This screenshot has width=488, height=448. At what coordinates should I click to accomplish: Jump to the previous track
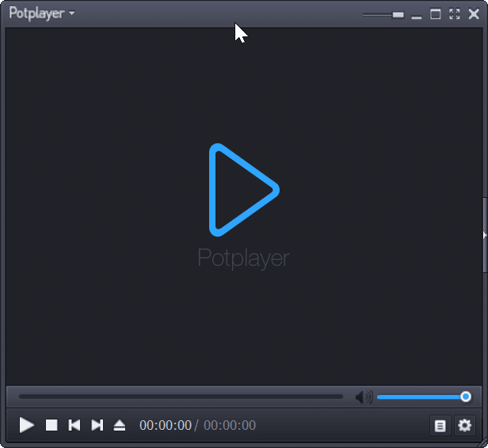coord(74,425)
